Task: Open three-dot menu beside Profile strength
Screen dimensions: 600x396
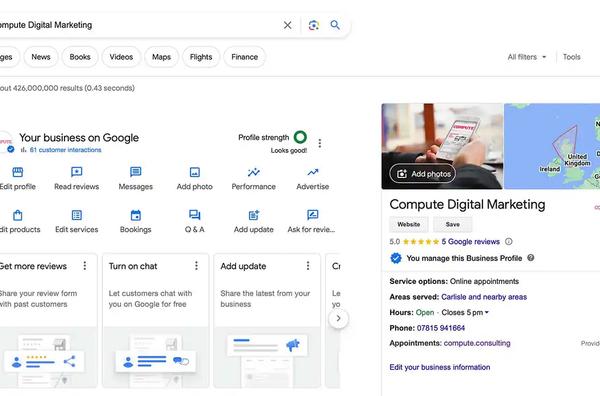Action: (x=320, y=143)
